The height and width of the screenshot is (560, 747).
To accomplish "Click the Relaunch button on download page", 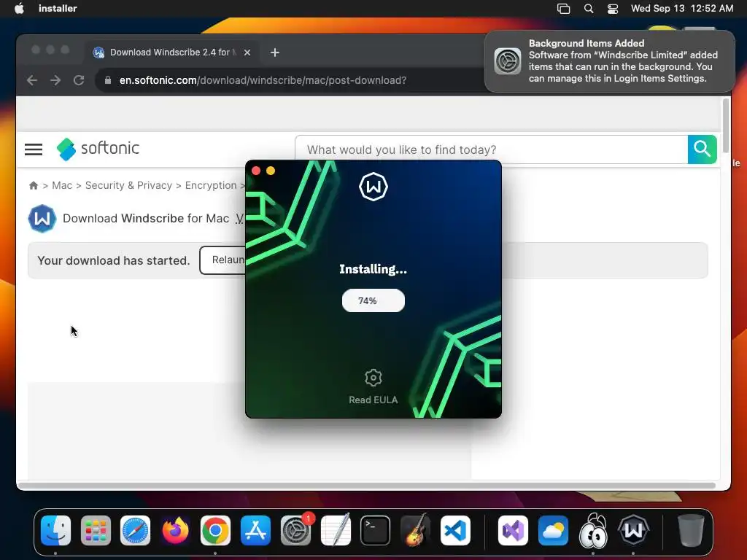I will (222, 260).
